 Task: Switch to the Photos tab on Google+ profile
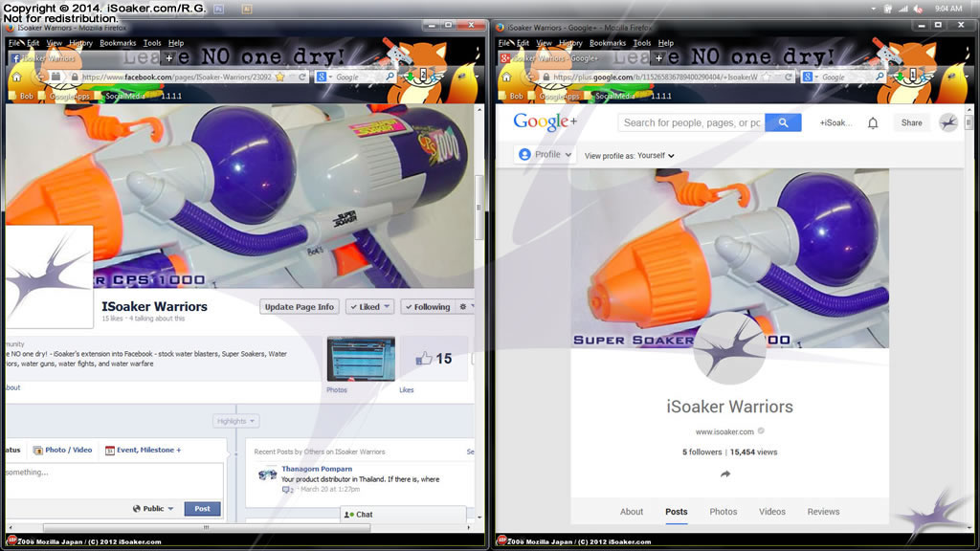click(724, 512)
